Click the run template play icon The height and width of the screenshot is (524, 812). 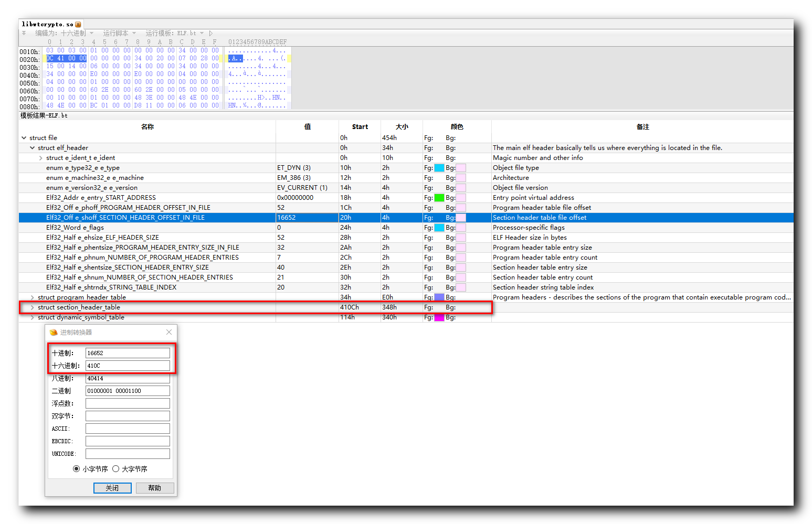point(211,33)
